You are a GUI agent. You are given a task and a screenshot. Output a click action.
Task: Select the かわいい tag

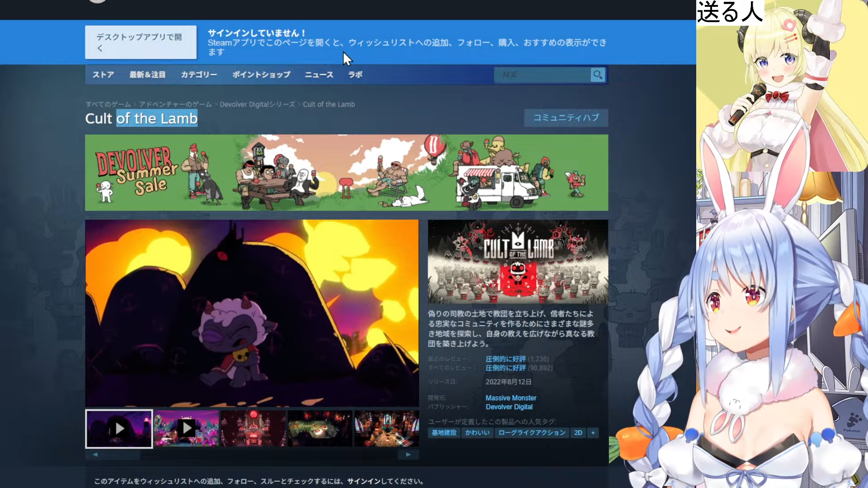click(x=477, y=433)
